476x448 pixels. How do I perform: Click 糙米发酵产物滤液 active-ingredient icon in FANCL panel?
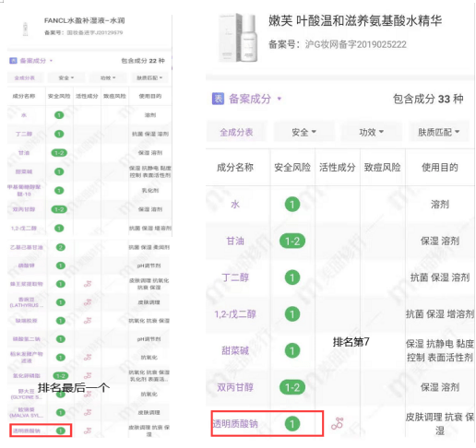click(x=88, y=358)
